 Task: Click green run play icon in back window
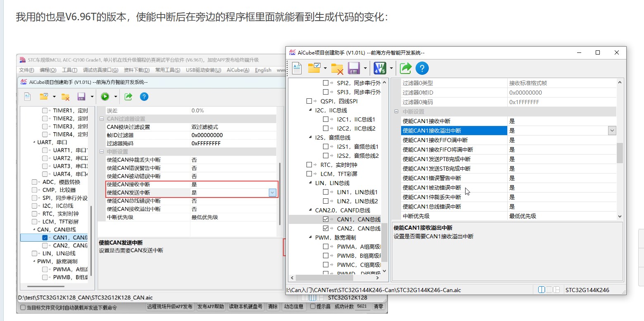105,97
